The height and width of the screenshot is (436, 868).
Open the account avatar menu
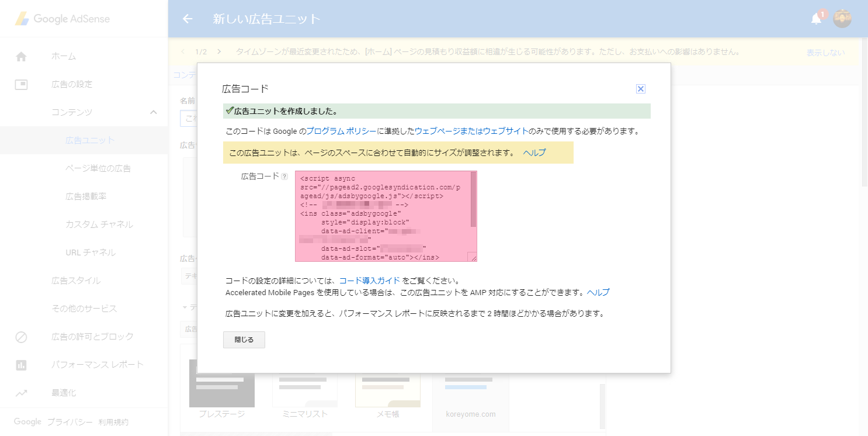coord(842,19)
